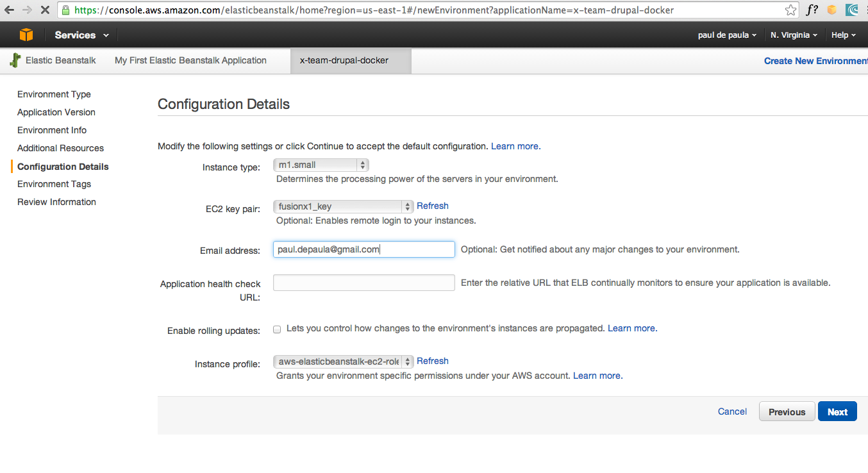Image resolution: width=868 pixels, height=473 pixels.
Task: Open Learn more link for rolling updates
Action: [x=633, y=328]
